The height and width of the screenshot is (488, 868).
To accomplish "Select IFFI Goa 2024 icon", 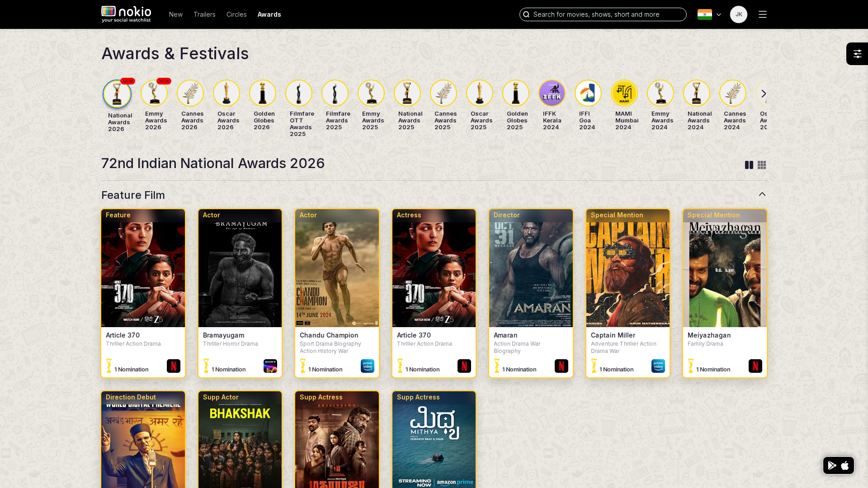I will coord(588,93).
